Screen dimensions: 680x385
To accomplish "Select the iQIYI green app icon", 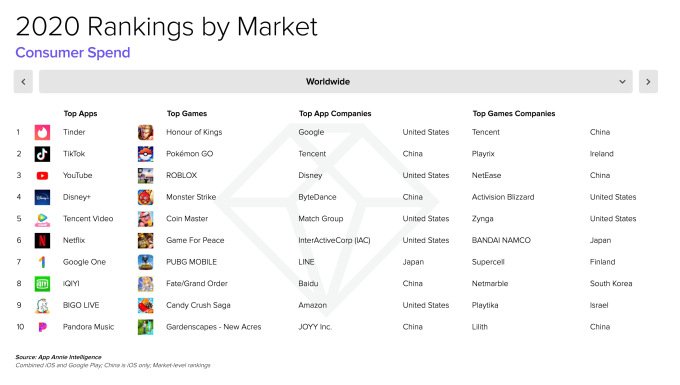I will pyautogui.click(x=42, y=284).
